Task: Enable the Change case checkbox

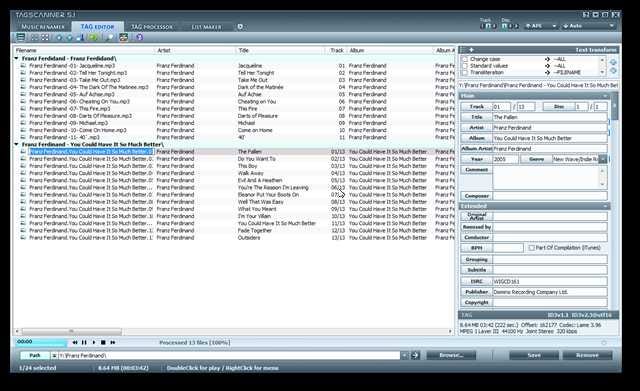Action: click(x=464, y=59)
